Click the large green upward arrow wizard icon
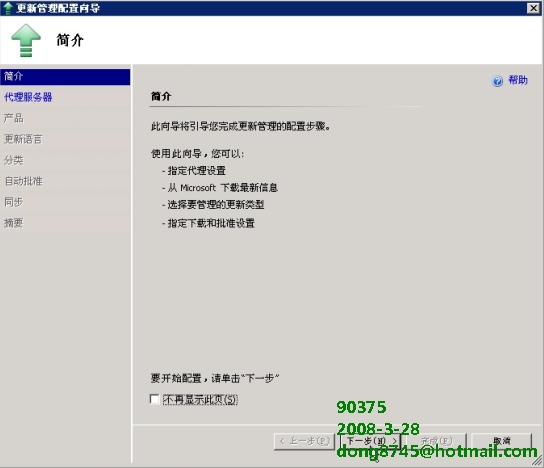Viewport: 544px width, 468px height. [x=26, y=40]
